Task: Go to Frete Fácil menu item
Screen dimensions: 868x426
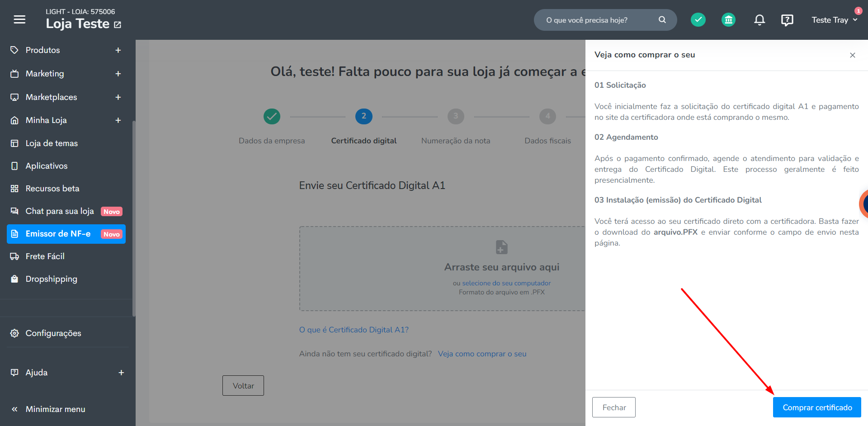Action: 45,256
